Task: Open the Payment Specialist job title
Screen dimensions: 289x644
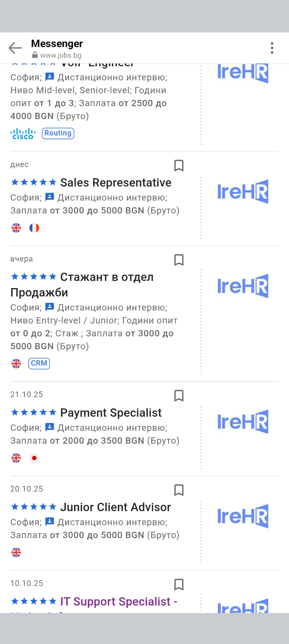Action: pos(111,413)
